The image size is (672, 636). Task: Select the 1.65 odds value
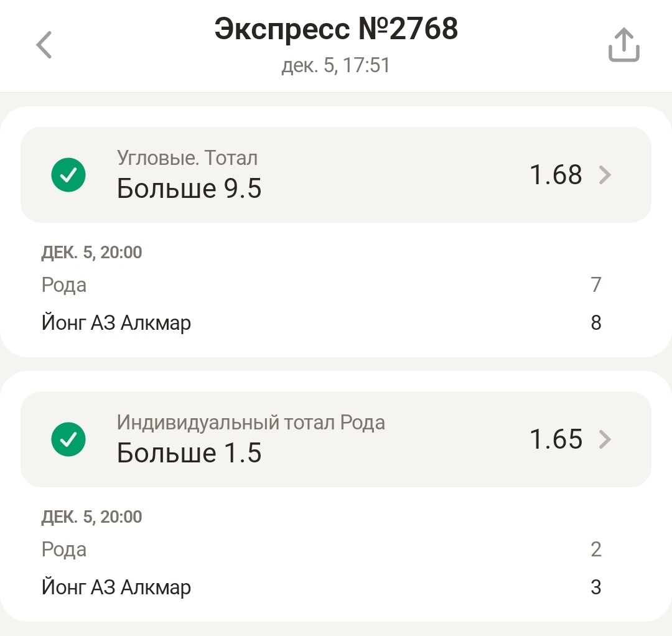point(556,439)
